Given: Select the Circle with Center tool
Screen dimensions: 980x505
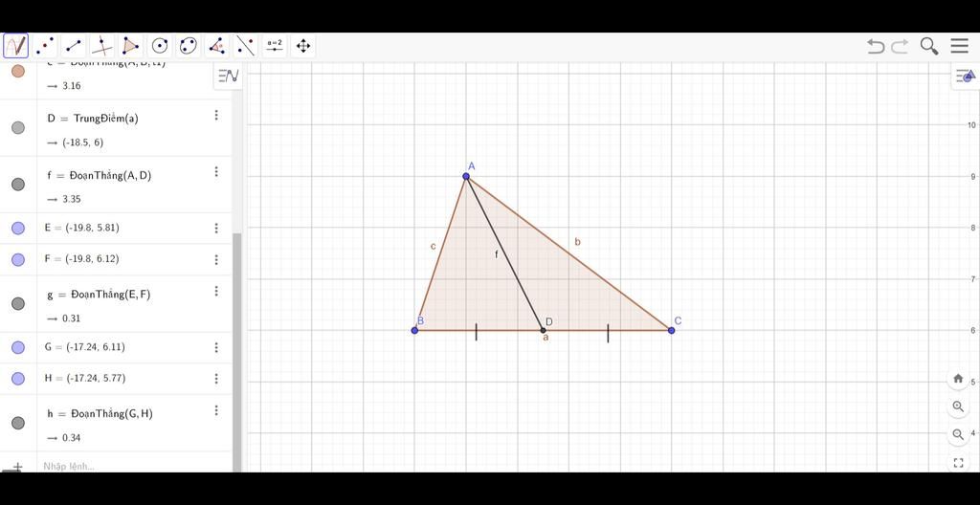Looking at the screenshot, I should pyautogui.click(x=160, y=46).
